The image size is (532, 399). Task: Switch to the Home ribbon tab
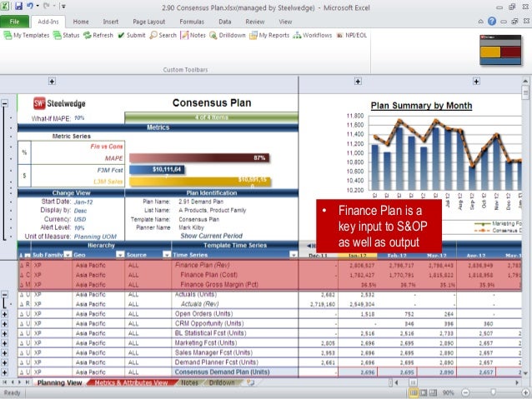click(81, 22)
